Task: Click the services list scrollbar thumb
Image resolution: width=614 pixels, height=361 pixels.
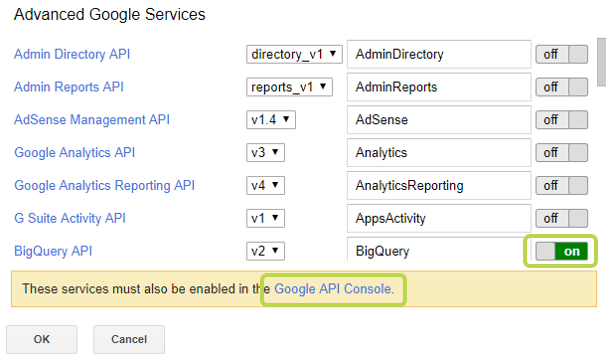Action: 601,62
